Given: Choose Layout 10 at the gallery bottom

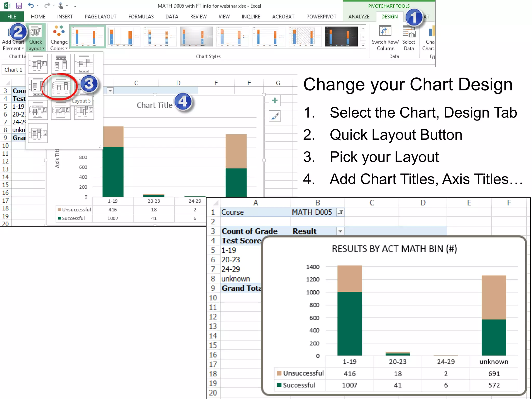Looking at the screenshot, I should tap(38, 133).
